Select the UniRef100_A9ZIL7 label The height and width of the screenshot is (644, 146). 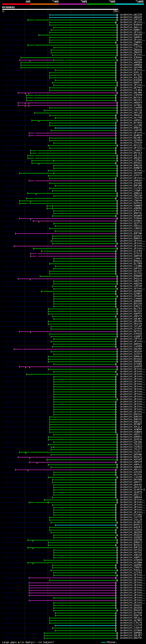131,435
